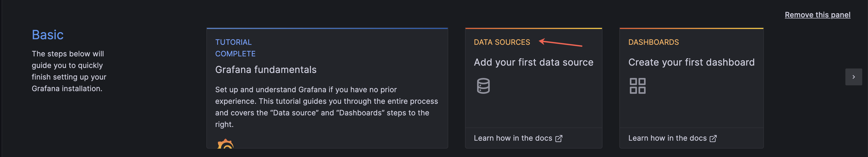The height and width of the screenshot is (157, 868).
Task: Click the database icon in Data Sources card
Action: coord(483,86)
